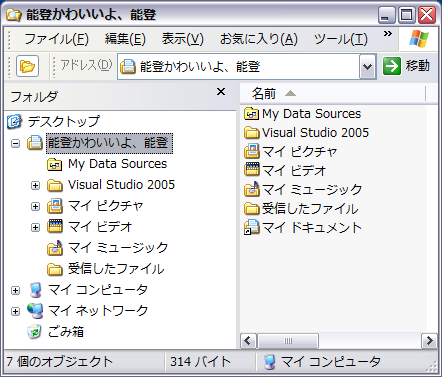
Task: Click the green 移動 go arrow
Action: tap(392, 66)
